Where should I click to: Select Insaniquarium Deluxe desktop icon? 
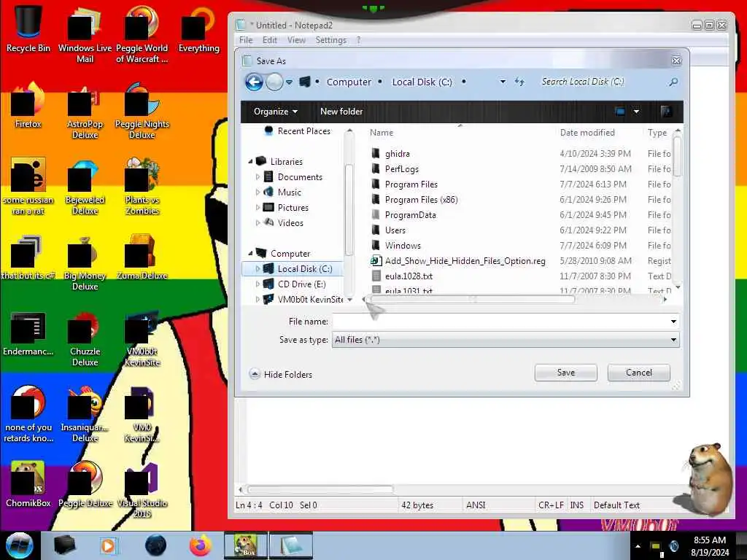tap(85, 413)
